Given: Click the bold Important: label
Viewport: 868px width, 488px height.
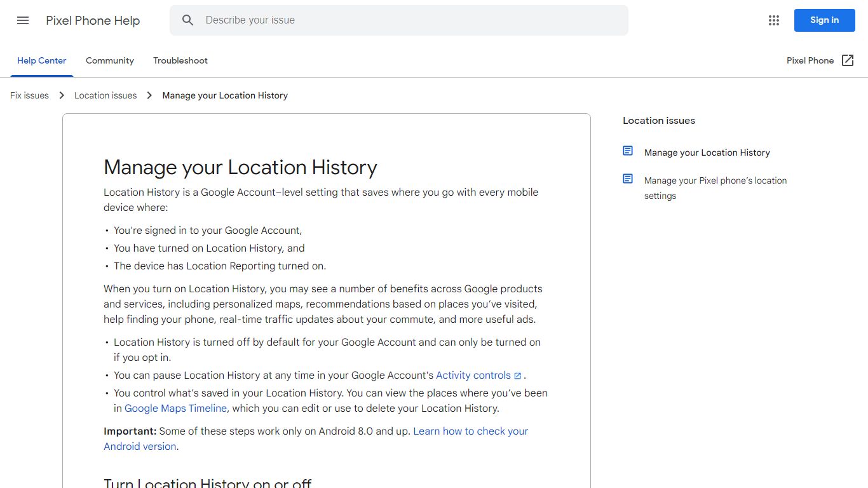Looking at the screenshot, I should [x=130, y=431].
